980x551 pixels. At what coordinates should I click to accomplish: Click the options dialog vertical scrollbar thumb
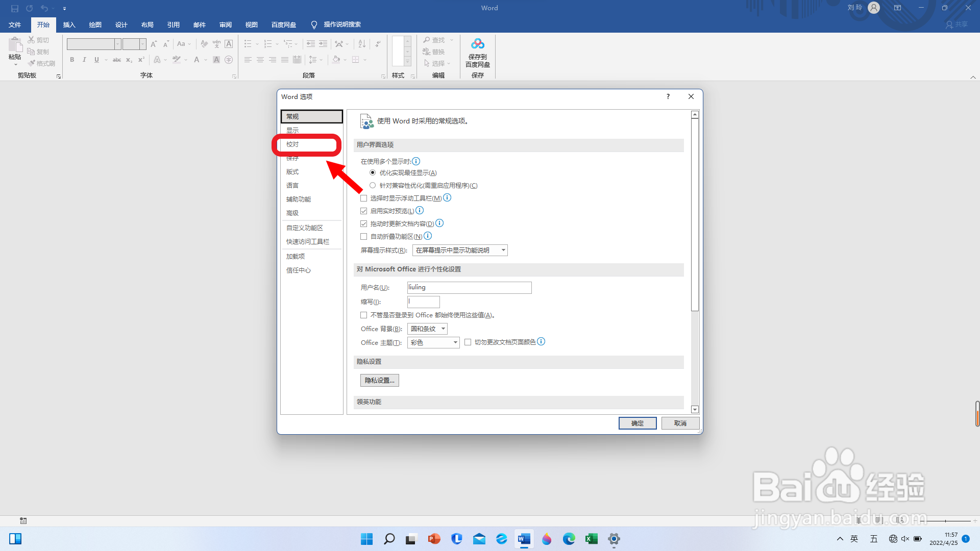tap(695, 215)
